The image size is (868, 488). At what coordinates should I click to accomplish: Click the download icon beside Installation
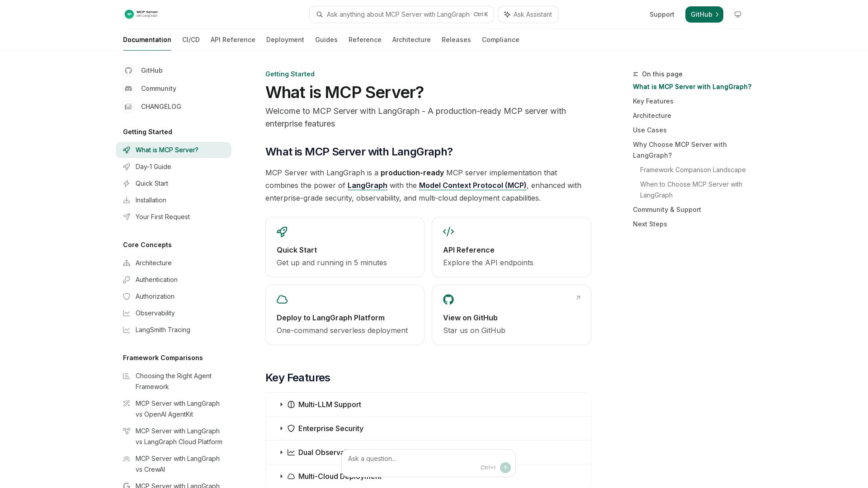click(127, 200)
